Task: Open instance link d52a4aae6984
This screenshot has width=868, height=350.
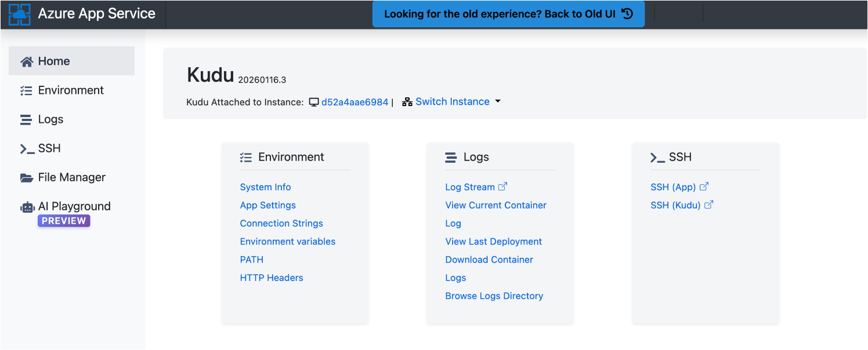Action: click(x=355, y=102)
